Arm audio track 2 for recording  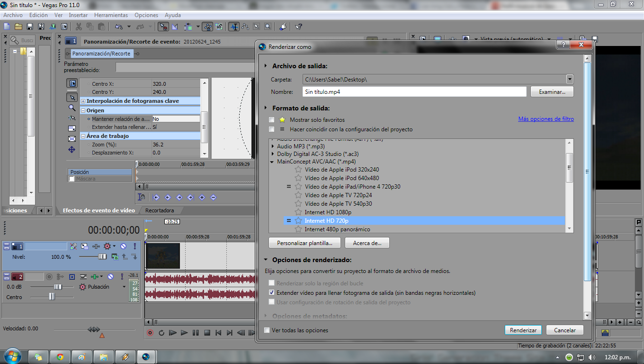coord(49,276)
